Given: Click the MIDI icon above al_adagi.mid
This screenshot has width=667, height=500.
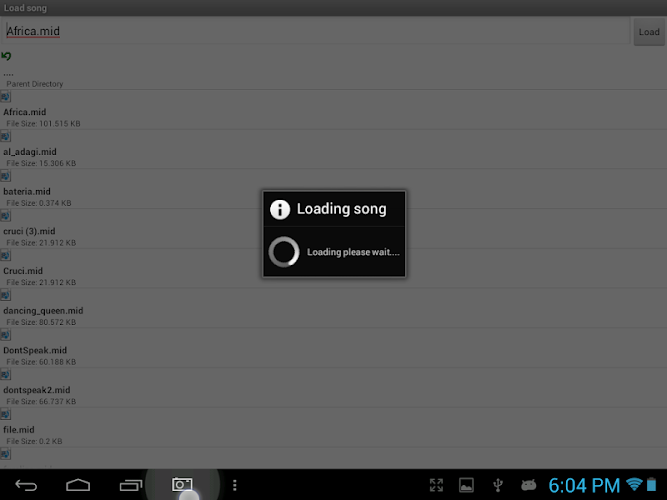Looking at the screenshot, I should click(5, 136).
